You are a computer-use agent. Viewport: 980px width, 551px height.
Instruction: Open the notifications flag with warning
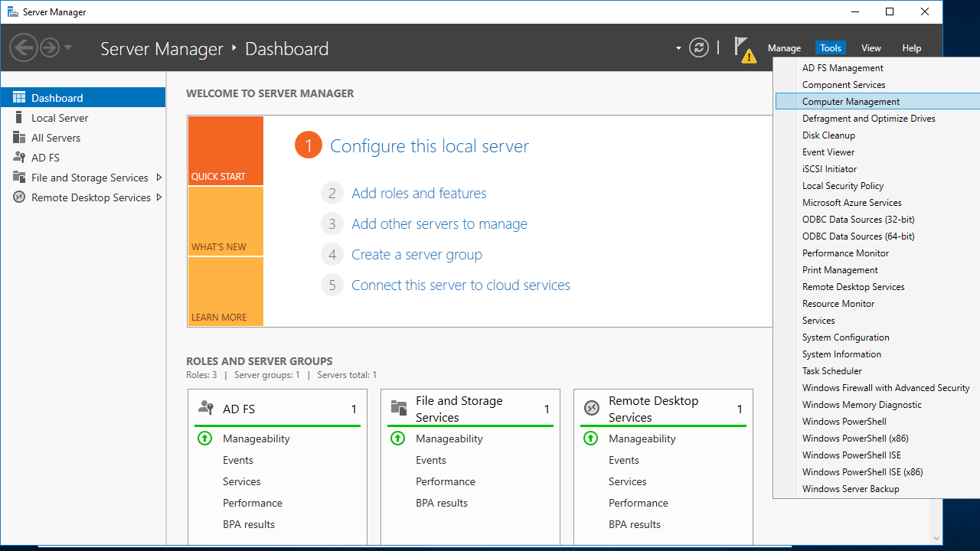[x=743, y=48]
